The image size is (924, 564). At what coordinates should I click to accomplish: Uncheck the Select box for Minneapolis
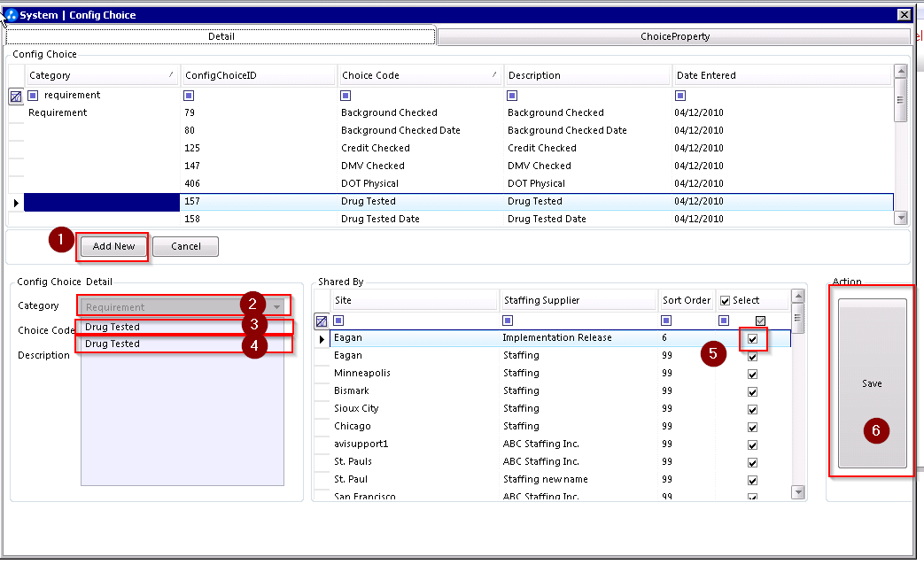(x=752, y=374)
